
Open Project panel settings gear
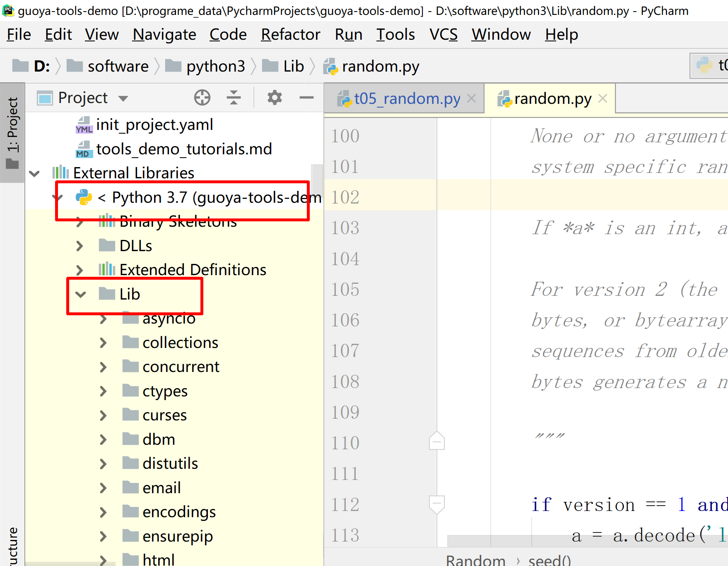274,98
